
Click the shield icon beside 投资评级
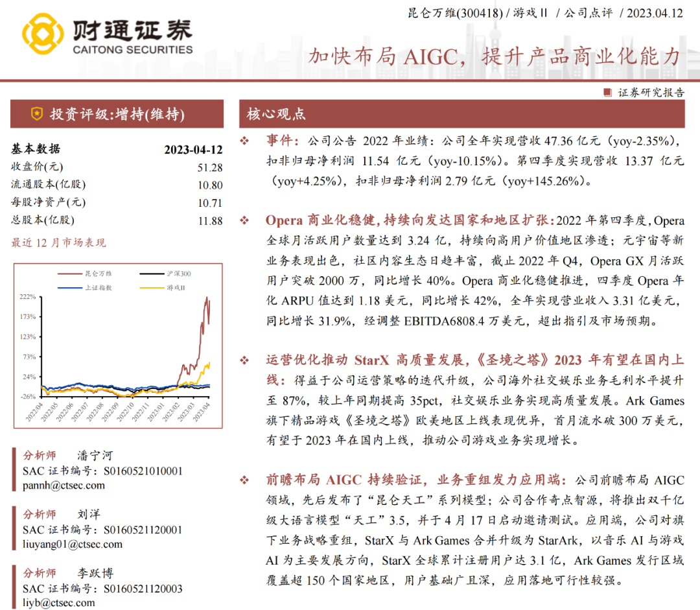[36, 114]
